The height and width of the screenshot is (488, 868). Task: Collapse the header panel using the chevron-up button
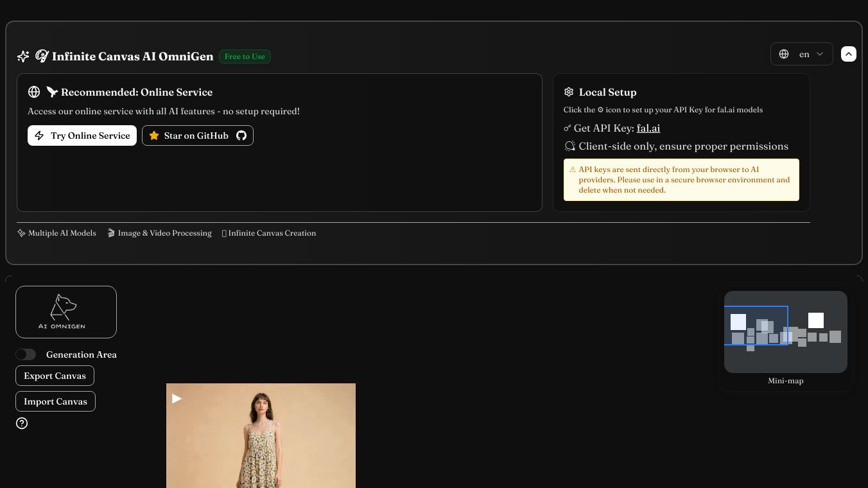tap(848, 54)
